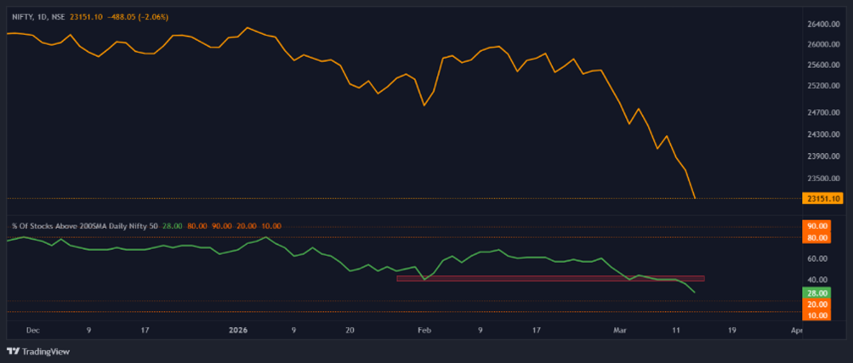The image size is (853, 363).
Task: Click the 24700.00 price axis label
Action: (823, 113)
